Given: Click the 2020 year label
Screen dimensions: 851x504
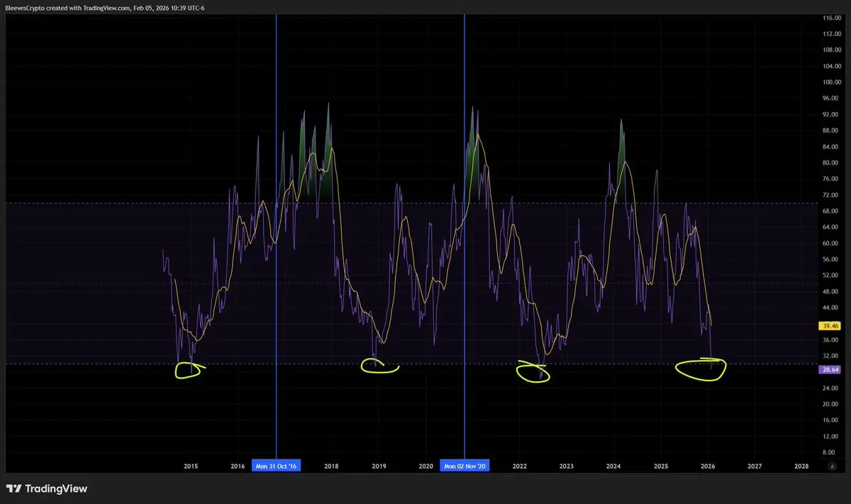Looking at the screenshot, I should tap(425, 466).
